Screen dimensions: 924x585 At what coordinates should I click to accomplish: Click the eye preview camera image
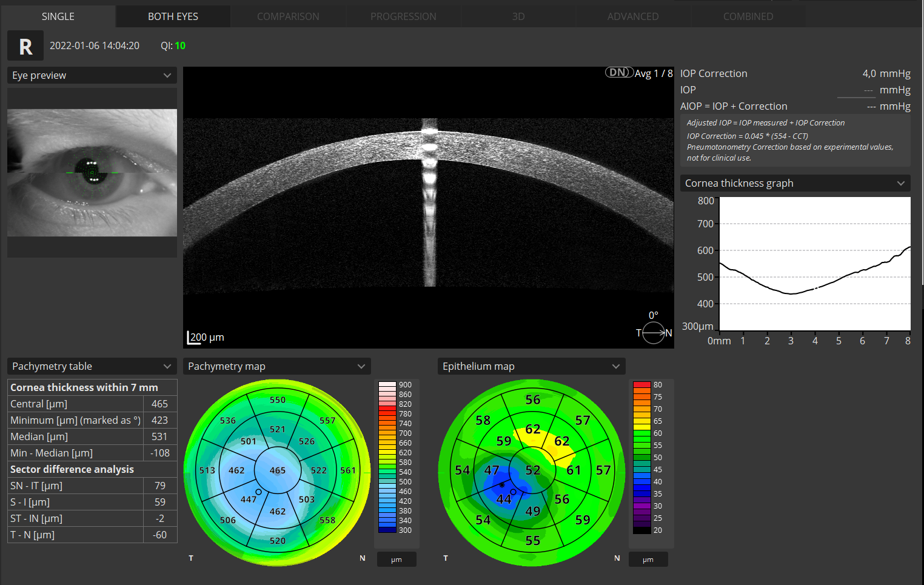pos(92,172)
